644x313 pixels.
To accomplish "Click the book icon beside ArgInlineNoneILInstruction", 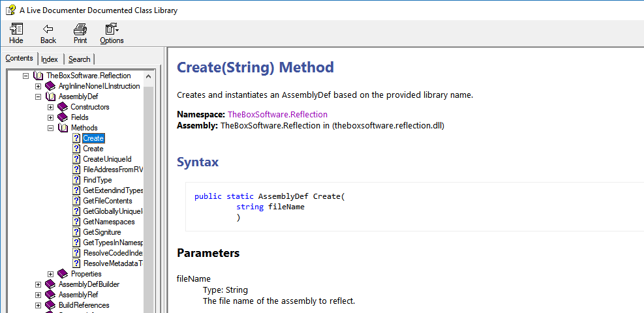I will [50, 86].
